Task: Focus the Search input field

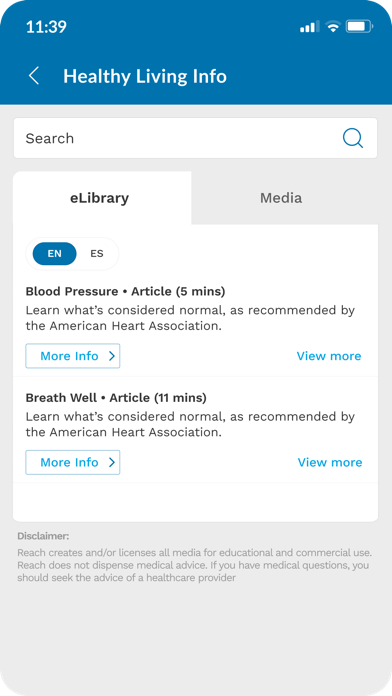Action: click(x=195, y=138)
